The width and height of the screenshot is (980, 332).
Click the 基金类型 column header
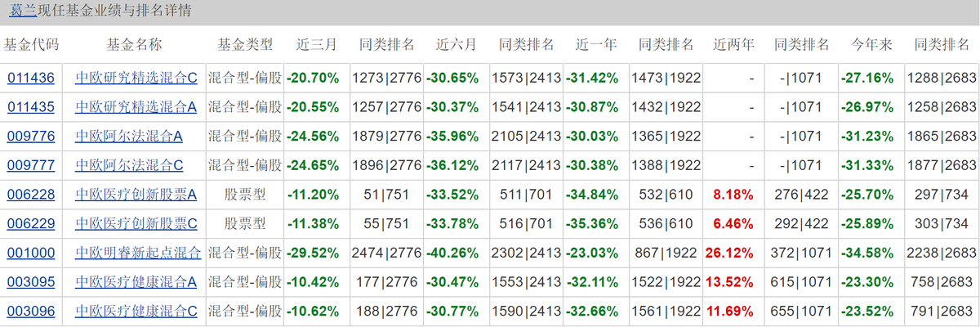(x=245, y=44)
